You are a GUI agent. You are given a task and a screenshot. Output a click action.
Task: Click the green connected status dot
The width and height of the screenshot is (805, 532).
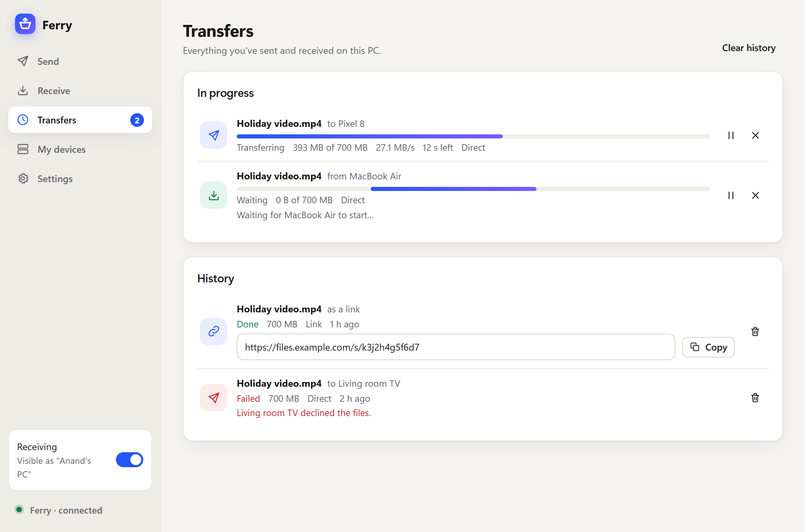pos(19,510)
